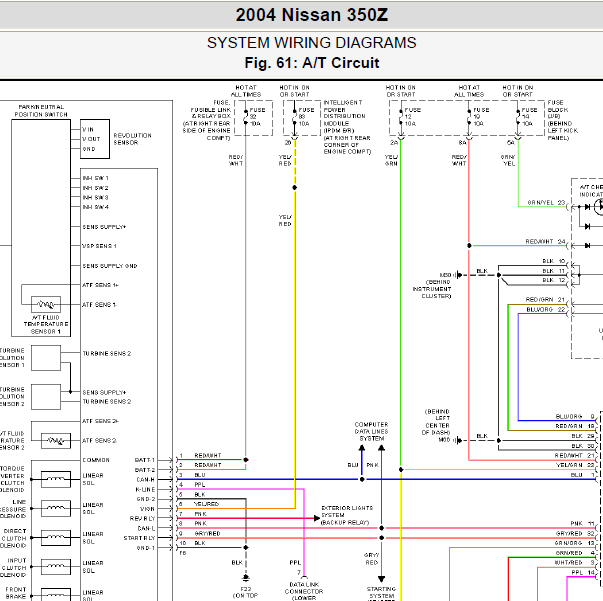Click the down arrow above Starting System

[x=381, y=579]
